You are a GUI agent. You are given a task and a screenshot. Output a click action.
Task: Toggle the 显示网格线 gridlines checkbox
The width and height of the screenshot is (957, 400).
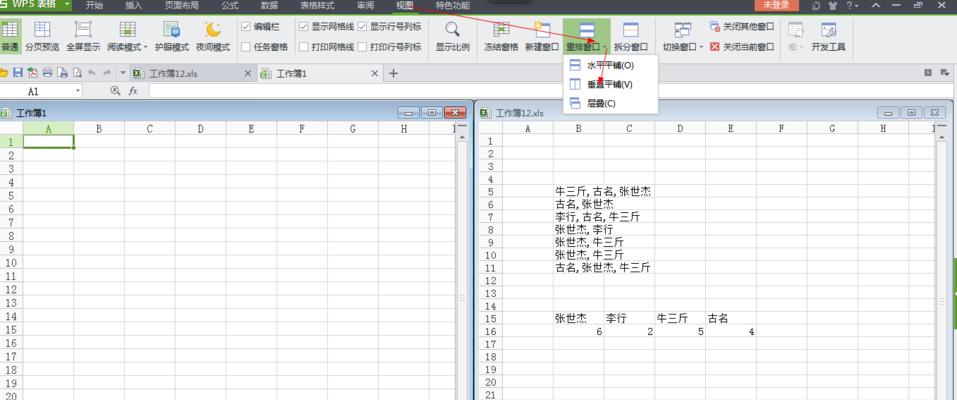(x=304, y=27)
